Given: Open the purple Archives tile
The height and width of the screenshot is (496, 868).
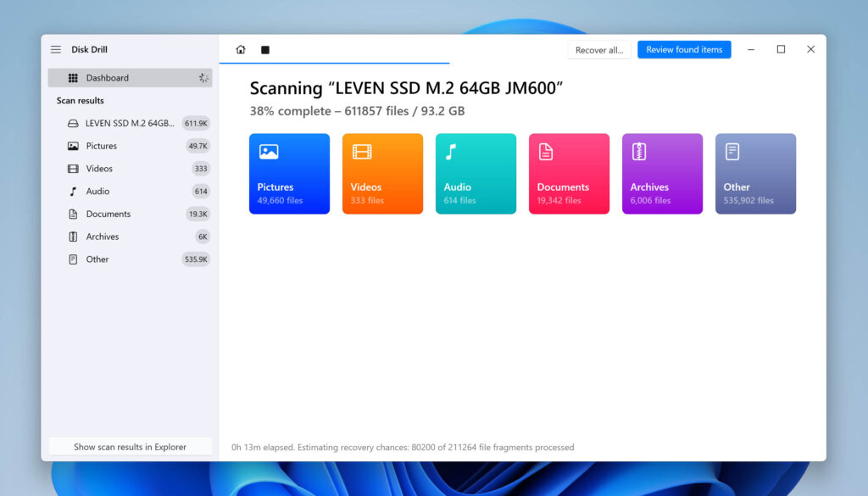Looking at the screenshot, I should [x=662, y=174].
